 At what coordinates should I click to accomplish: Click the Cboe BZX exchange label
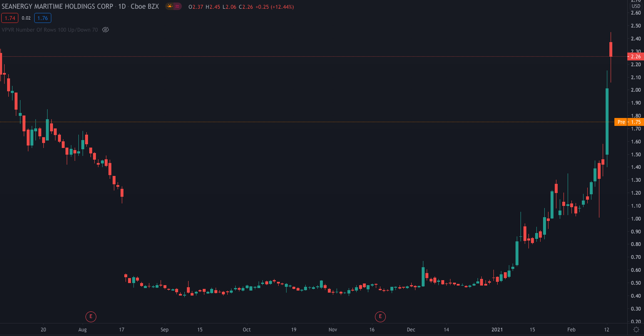coord(145,7)
